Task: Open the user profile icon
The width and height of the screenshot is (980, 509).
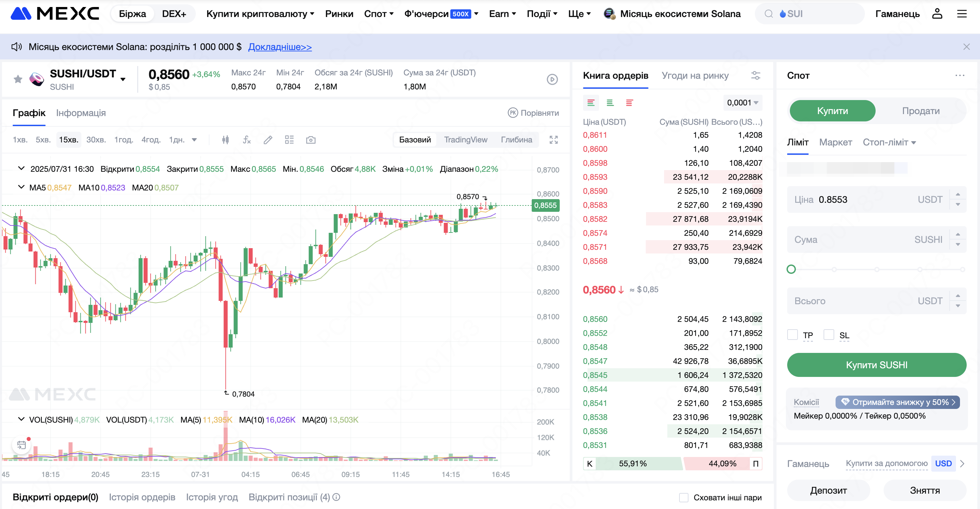Action: tap(937, 14)
